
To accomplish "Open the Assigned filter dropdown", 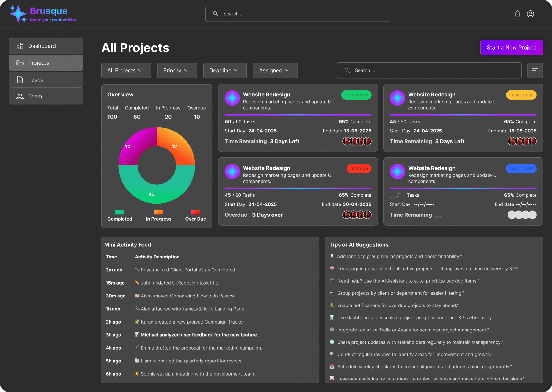I will [x=275, y=70].
